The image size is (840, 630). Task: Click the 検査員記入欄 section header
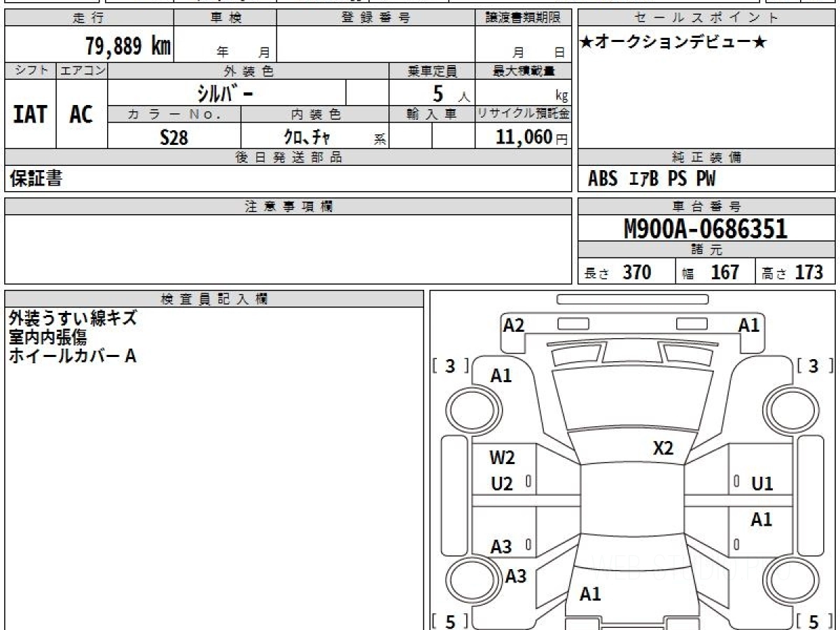tap(214, 299)
